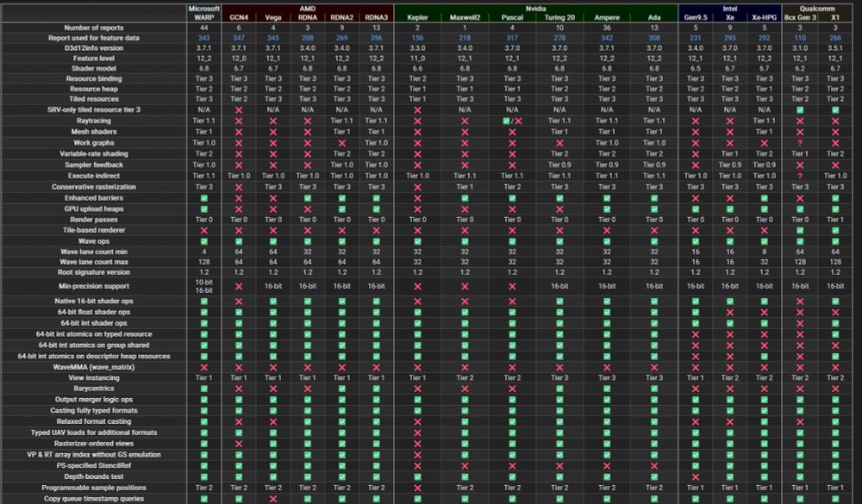Open report 156 for Kepler
This screenshot has width=862, height=504.
click(x=417, y=38)
